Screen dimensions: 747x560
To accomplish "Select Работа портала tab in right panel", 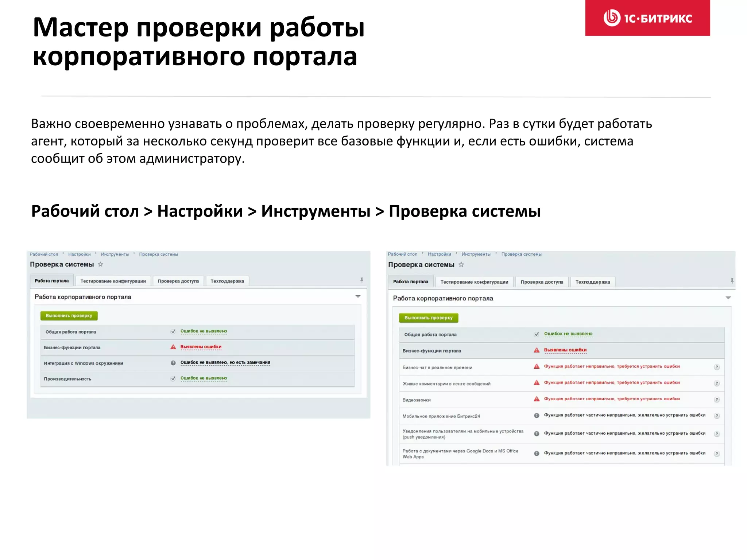I will pyautogui.click(x=411, y=281).
